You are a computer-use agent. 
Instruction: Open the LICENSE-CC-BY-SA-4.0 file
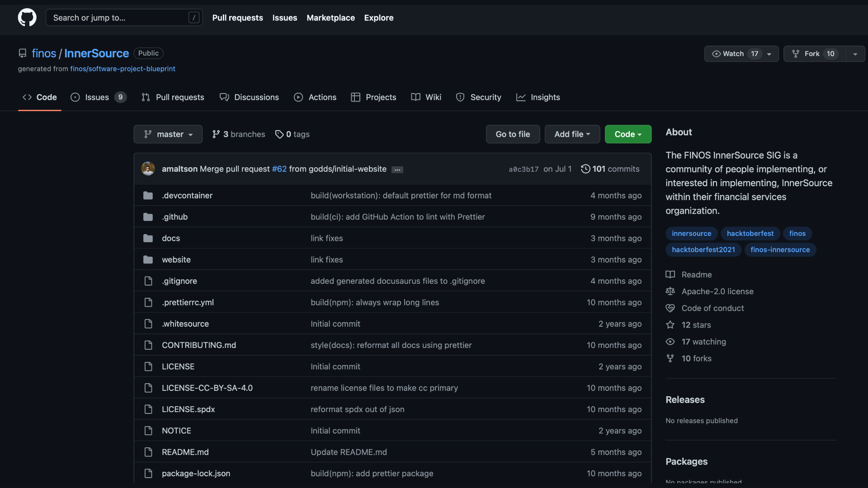[207, 388]
